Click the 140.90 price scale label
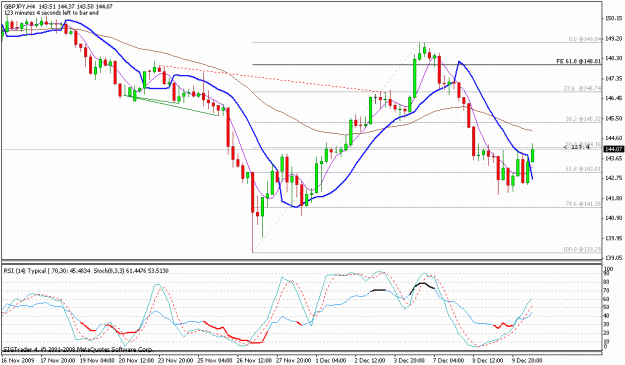Image resolution: width=625 pixels, height=365 pixels. [x=613, y=218]
